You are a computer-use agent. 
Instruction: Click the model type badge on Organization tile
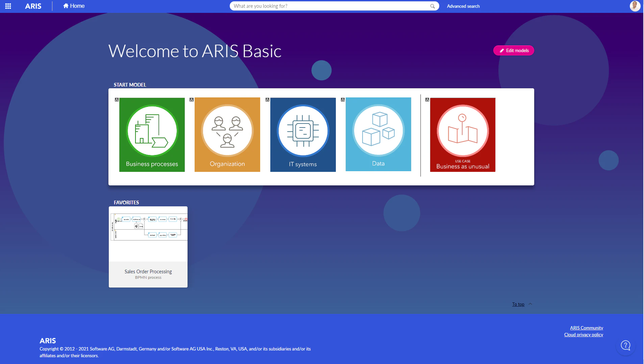pyautogui.click(x=192, y=99)
